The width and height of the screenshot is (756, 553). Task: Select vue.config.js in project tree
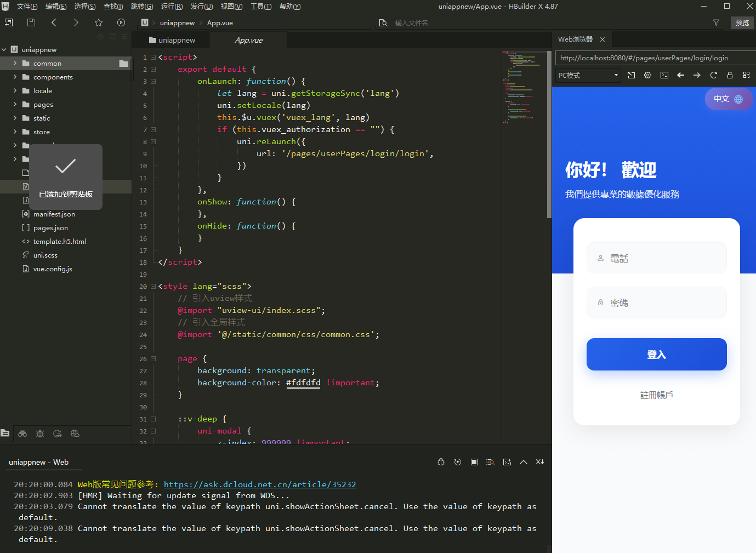(x=53, y=269)
